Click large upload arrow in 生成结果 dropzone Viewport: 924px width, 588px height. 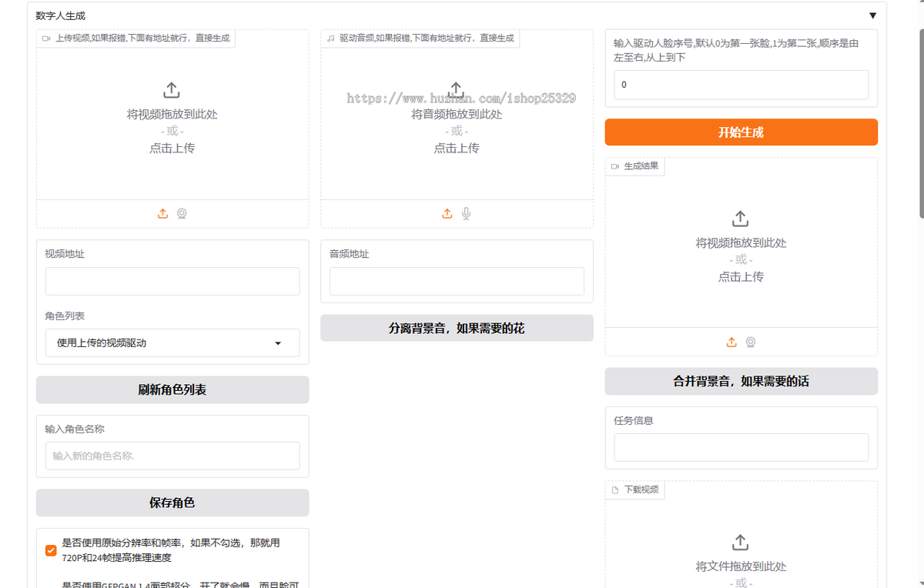pyautogui.click(x=740, y=219)
